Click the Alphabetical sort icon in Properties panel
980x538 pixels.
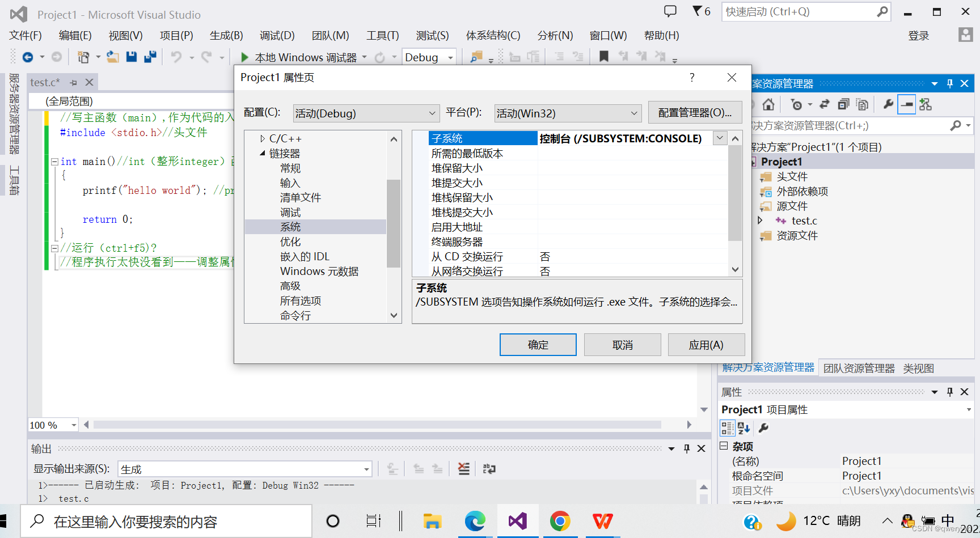pos(744,428)
